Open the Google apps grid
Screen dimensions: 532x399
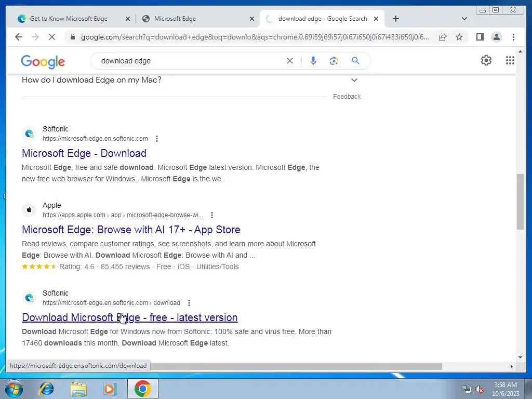coord(510,60)
